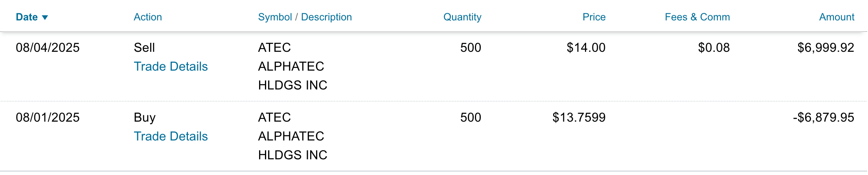868x175 pixels.
Task: Click ATEC symbol in the Sell row
Action: pyautogui.click(x=274, y=48)
